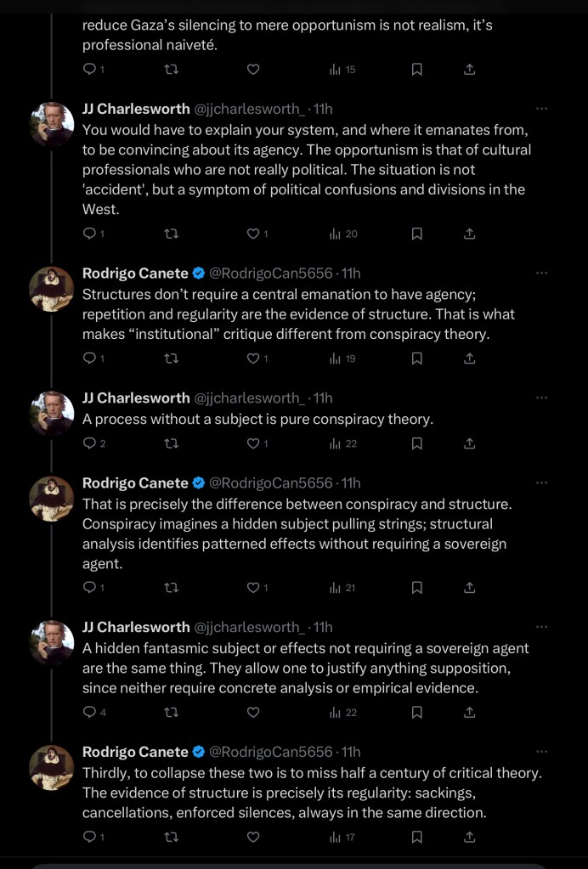Bookmark the "That is precisely the difference" tweet
This screenshot has height=869, width=588.
tap(416, 588)
